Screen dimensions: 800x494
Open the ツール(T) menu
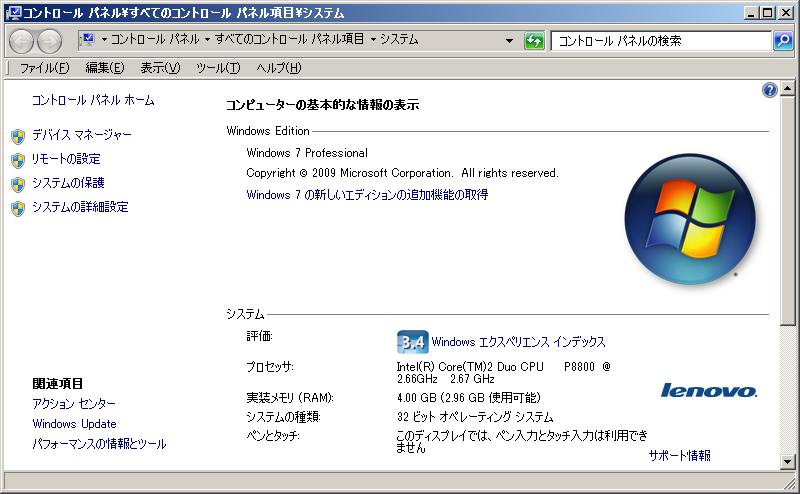(218, 68)
